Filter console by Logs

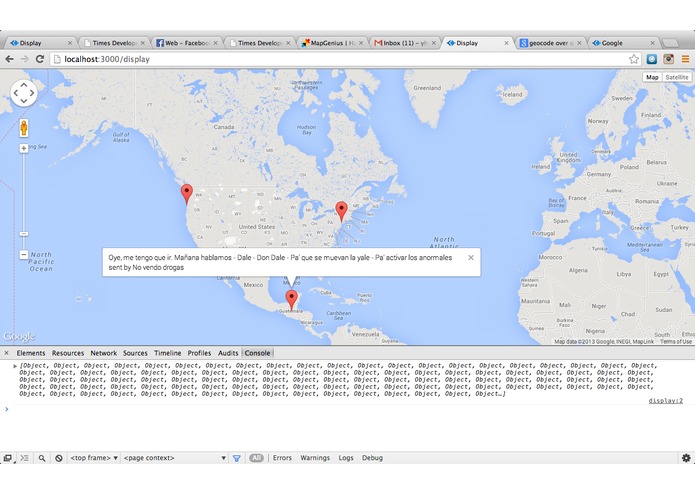[346, 458]
